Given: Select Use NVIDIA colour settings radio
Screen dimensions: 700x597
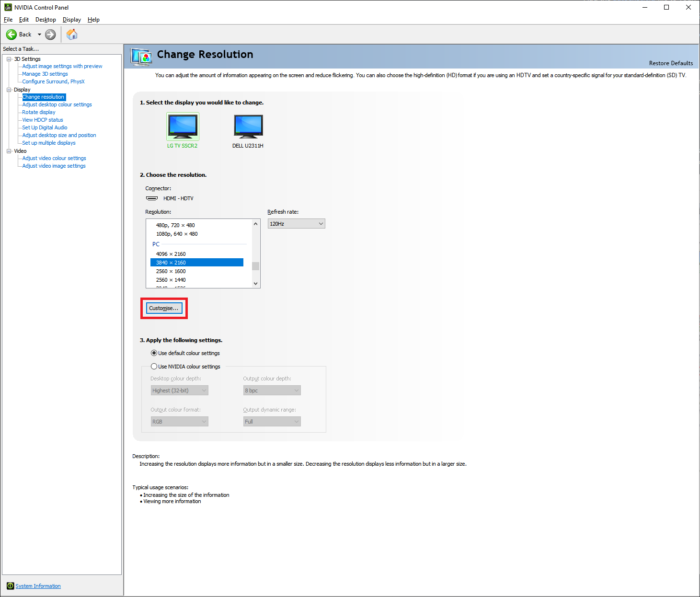Looking at the screenshot, I should coord(154,367).
